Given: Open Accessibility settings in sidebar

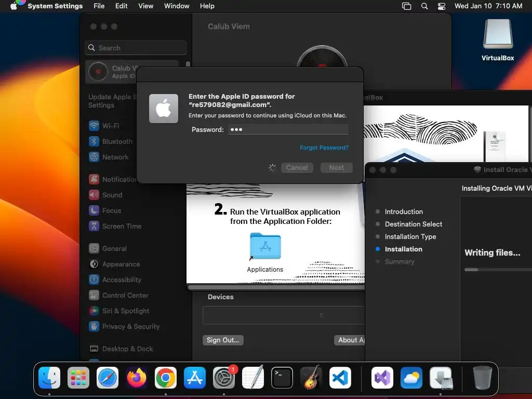Looking at the screenshot, I should coord(115,280).
